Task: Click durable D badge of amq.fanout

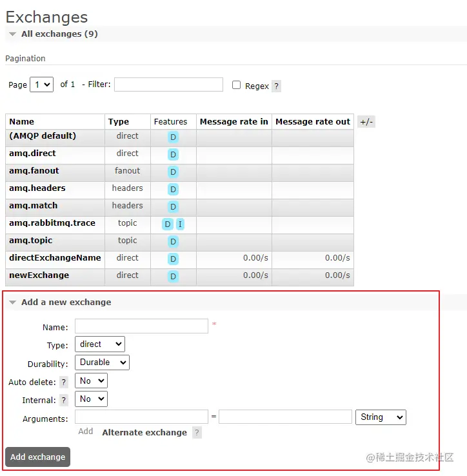Action: coord(173,172)
